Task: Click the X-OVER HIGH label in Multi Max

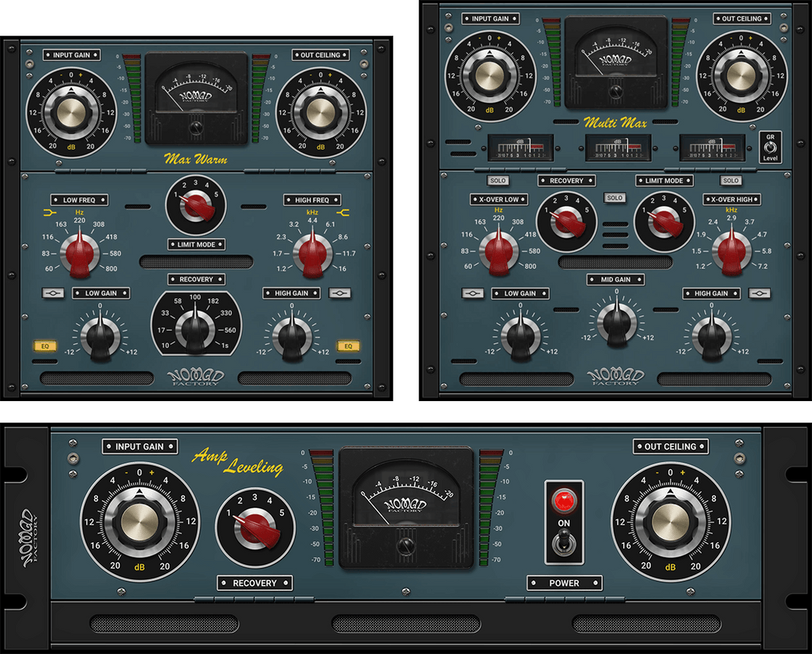Action: [731, 199]
